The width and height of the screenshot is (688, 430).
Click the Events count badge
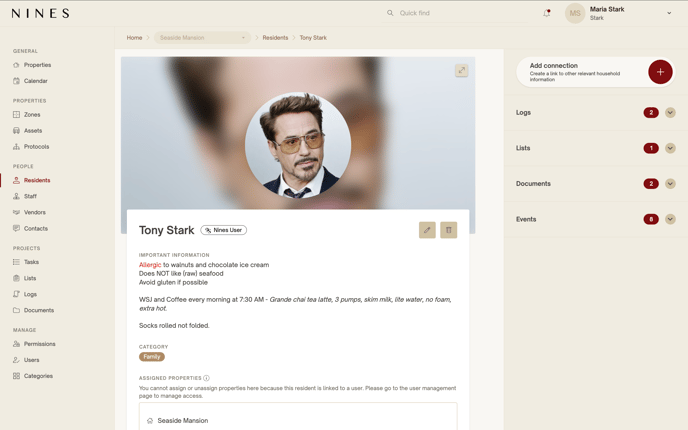(651, 219)
